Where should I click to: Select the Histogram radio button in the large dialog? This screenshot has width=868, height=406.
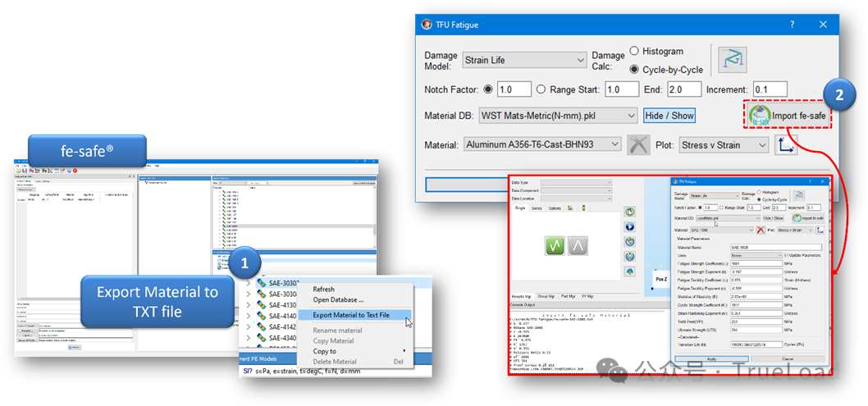634,51
